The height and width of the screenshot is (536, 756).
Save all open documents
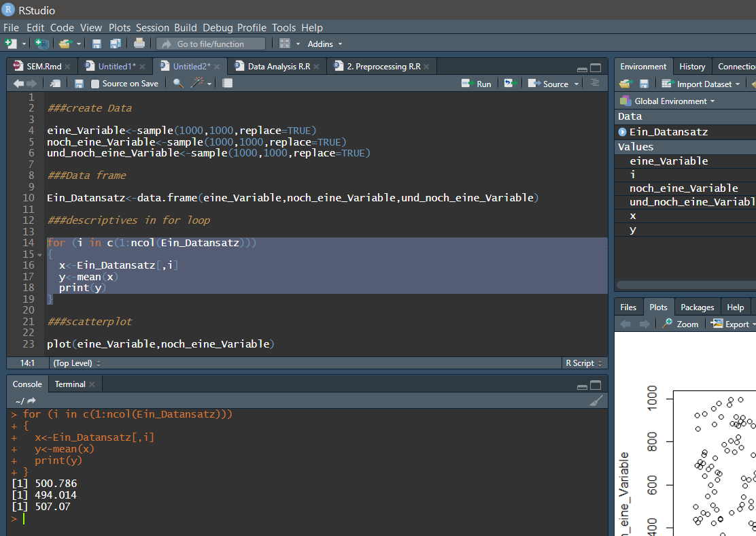116,44
